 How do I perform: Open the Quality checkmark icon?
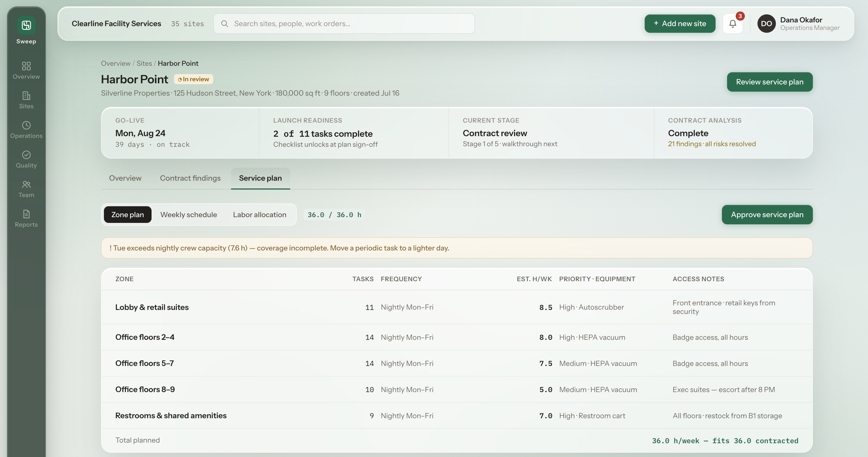coord(26,155)
